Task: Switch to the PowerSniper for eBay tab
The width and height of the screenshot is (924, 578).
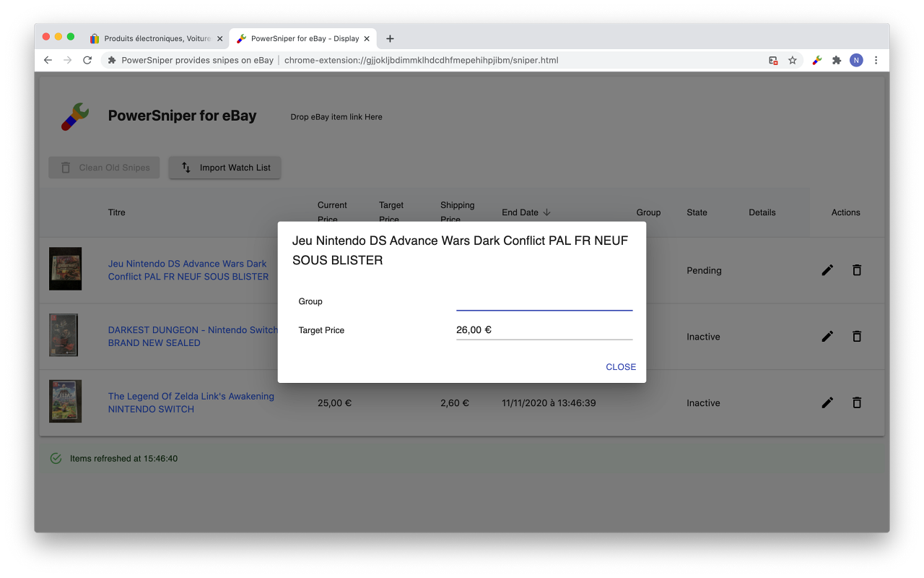Action: click(303, 38)
